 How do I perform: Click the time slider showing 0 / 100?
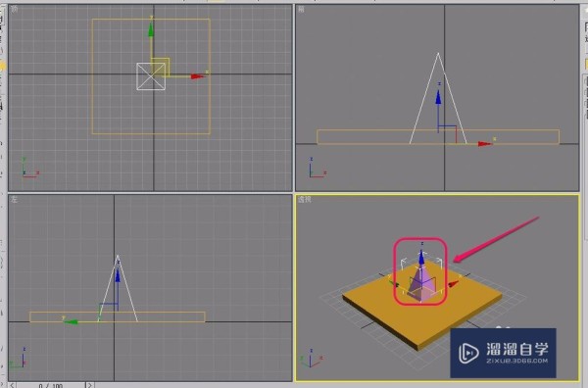pos(51,385)
